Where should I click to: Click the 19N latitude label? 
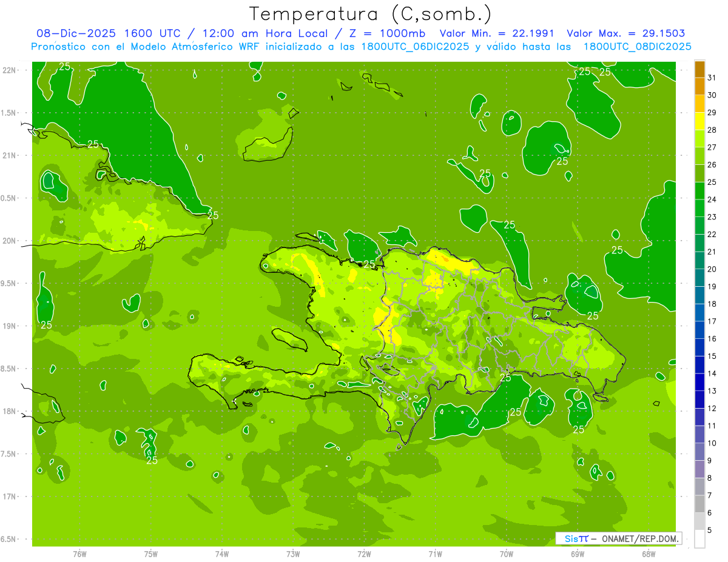pos(10,326)
